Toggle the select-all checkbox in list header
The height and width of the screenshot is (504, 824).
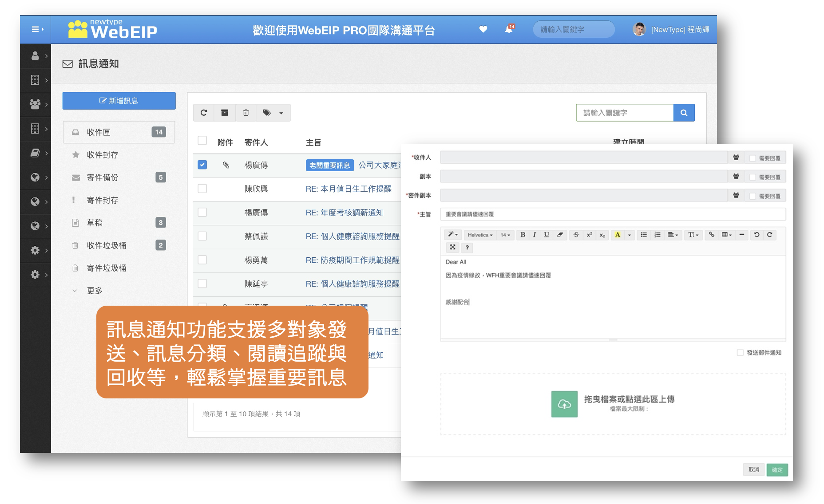pyautogui.click(x=202, y=141)
